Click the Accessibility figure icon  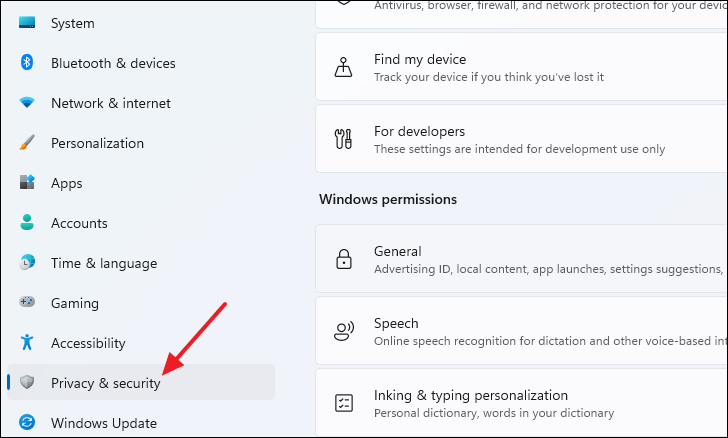[x=27, y=343]
